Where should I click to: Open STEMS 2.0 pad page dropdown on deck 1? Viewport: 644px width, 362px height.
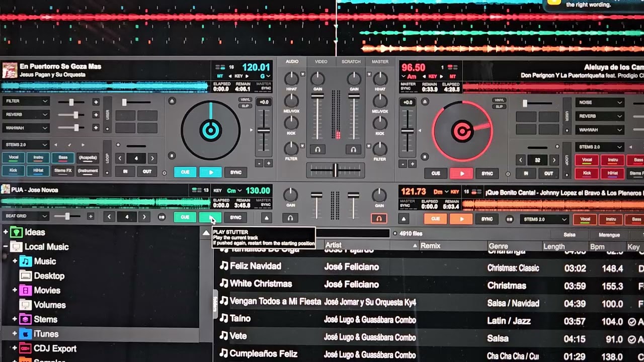tap(26, 145)
